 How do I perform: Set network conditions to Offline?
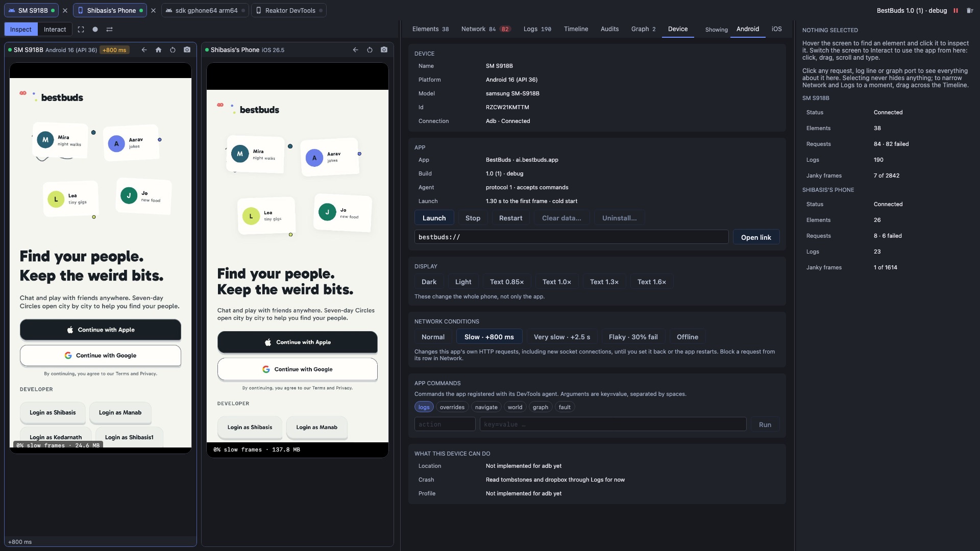pos(687,337)
